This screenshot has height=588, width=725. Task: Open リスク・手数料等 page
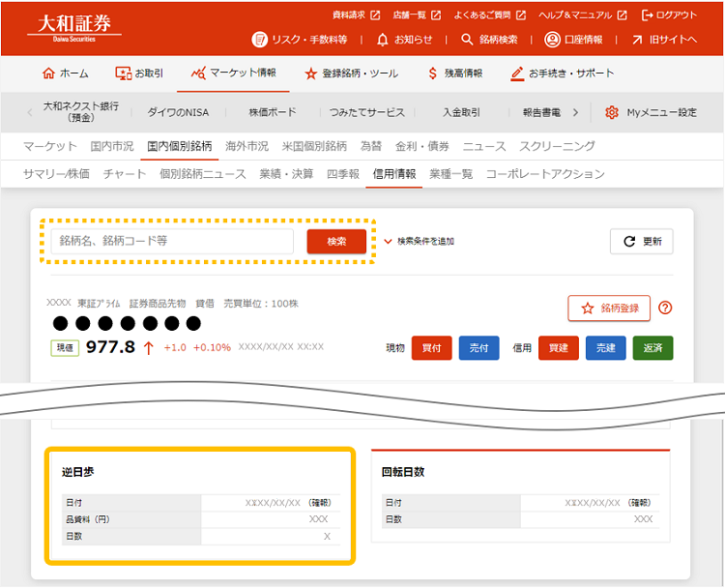(x=299, y=40)
